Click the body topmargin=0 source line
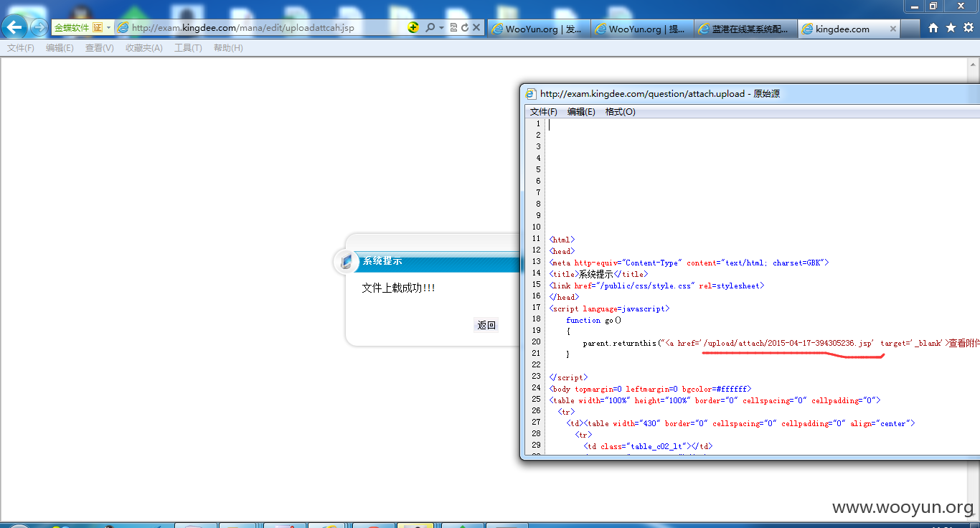Image resolution: width=980 pixels, height=528 pixels. tap(651, 389)
